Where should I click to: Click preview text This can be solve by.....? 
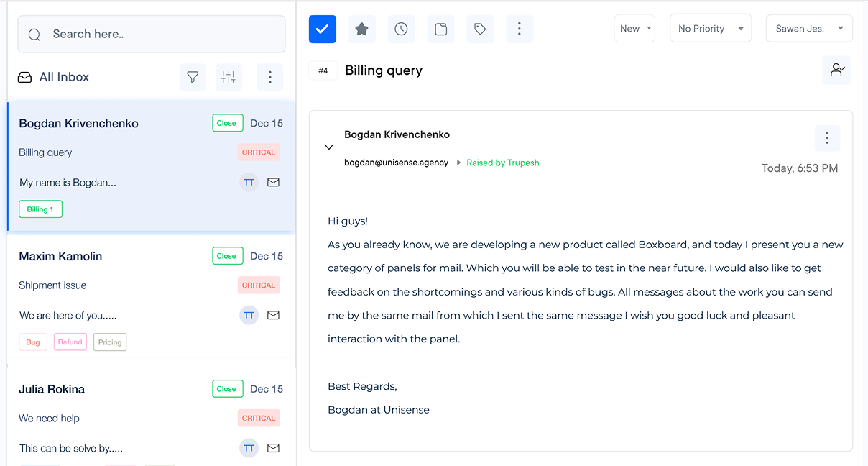click(x=71, y=449)
